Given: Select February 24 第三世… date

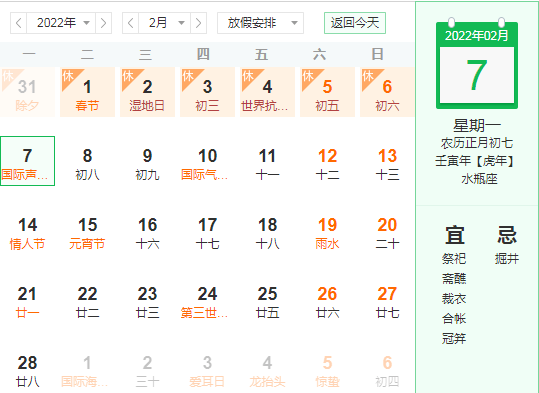Looking at the screenshot, I should 207,299.
